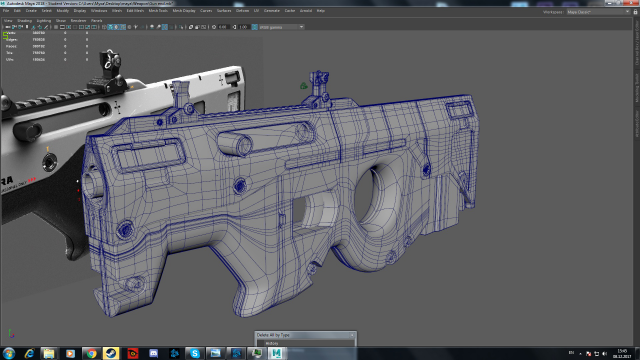Click the exposure value field in panel toolbar
The width and height of the screenshot is (640, 360).
pyautogui.click(x=223, y=27)
